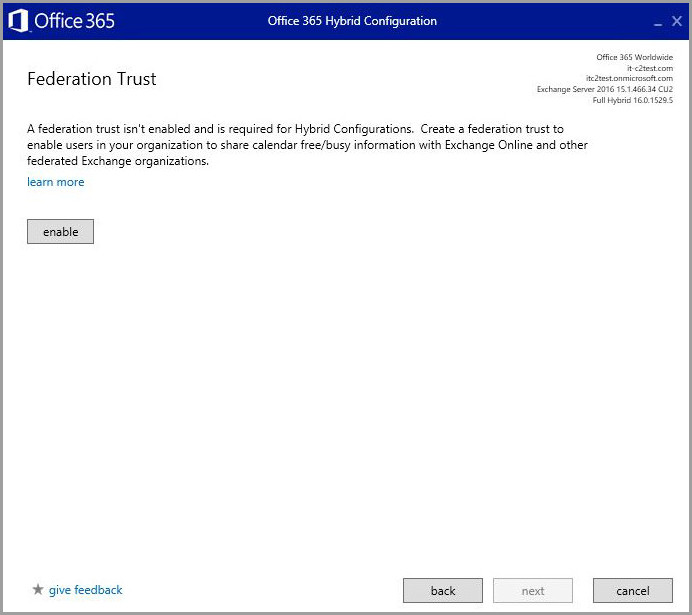
Task: Minimize the Hybrid Configuration window
Action: 658,24
